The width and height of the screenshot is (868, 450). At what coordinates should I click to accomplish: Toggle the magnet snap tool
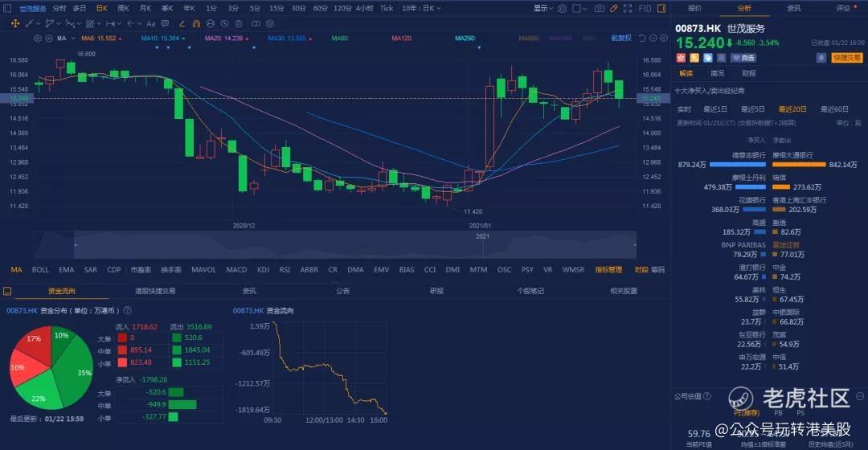point(196,24)
